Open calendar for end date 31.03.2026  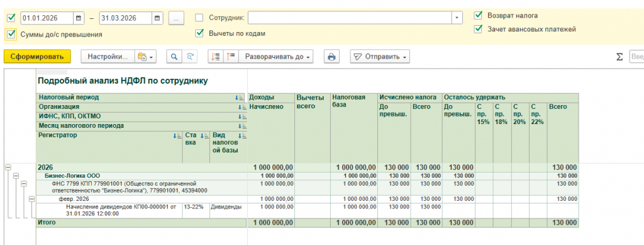click(x=157, y=18)
